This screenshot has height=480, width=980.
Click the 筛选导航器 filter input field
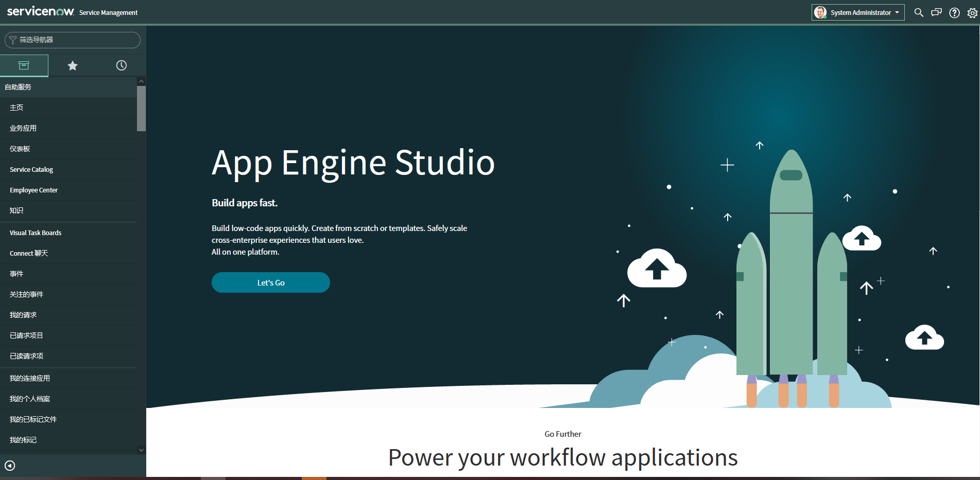coord(73,40)
